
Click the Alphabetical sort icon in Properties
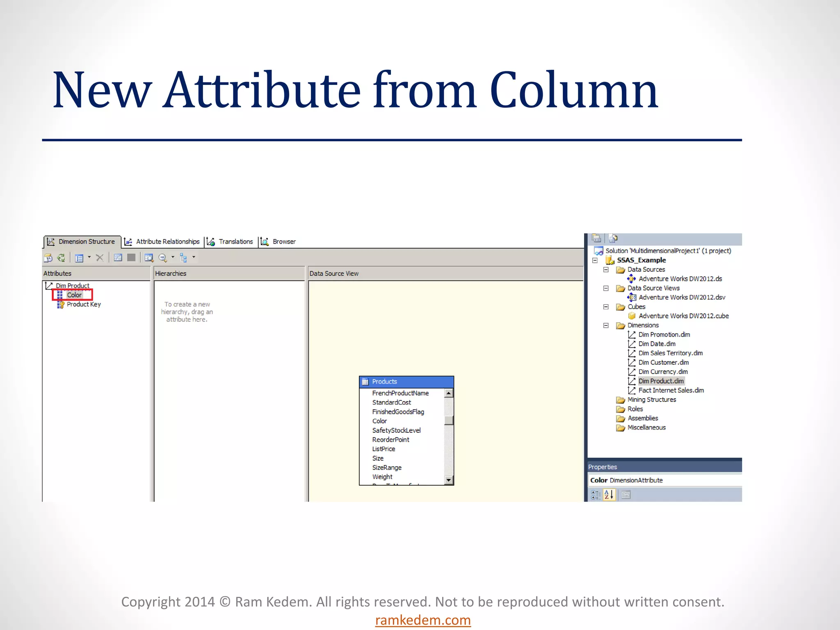coord(609,495)
